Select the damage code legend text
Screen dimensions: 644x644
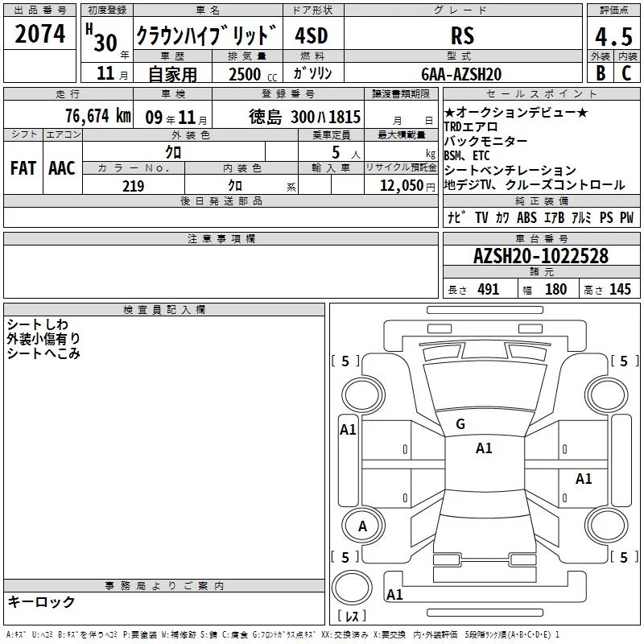point(283,635)
